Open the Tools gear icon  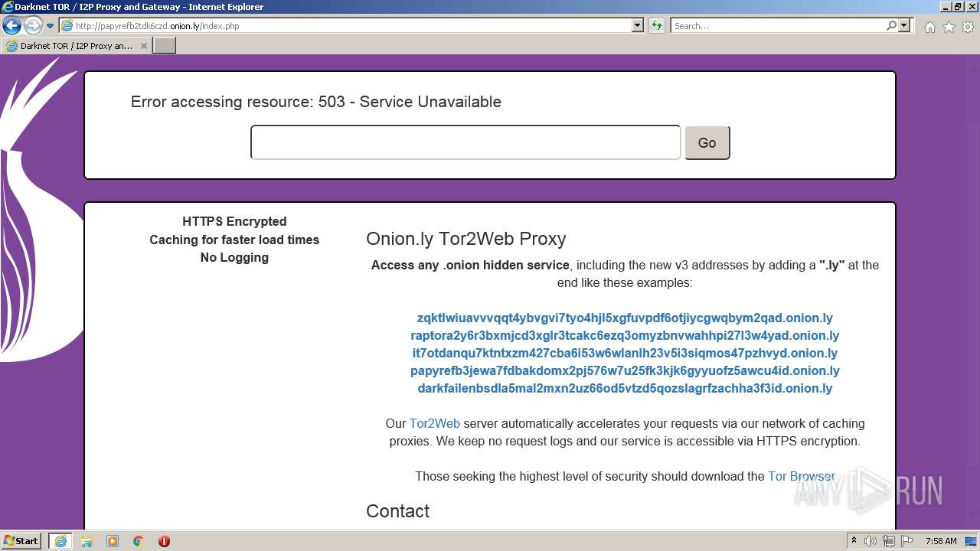[x=968, y=27]
